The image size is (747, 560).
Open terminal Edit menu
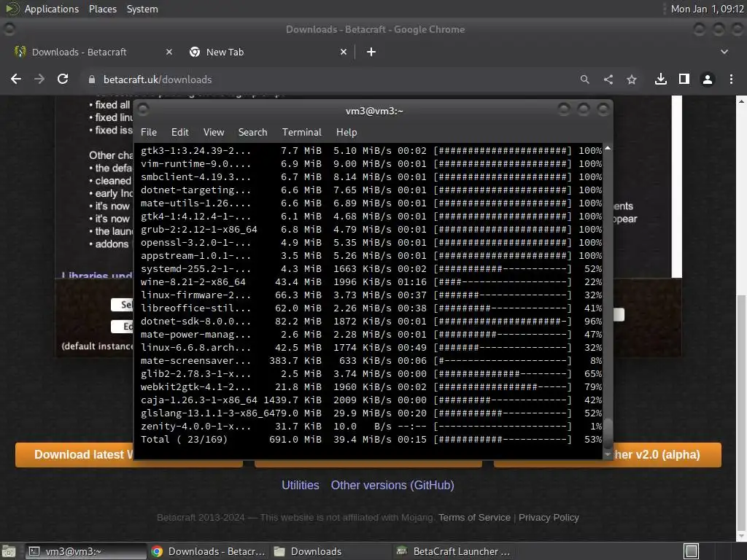click(x=179, y=132)
